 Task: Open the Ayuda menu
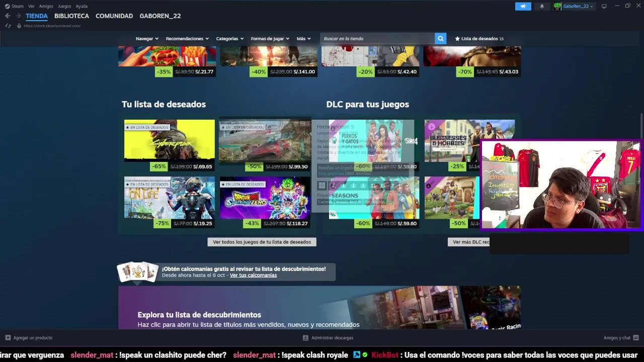(82, 6)
